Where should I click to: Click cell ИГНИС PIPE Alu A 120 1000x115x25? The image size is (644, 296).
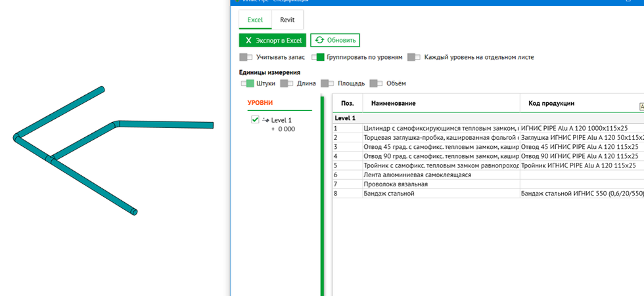[x=582, y=128]
